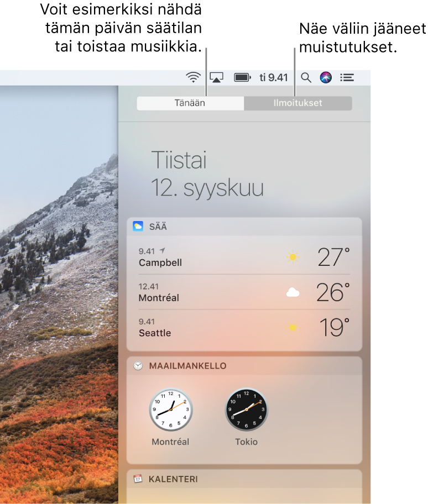Open the AirPlay display menu
428x504 pixels.
pyautogui.click(x=216, y=77)
